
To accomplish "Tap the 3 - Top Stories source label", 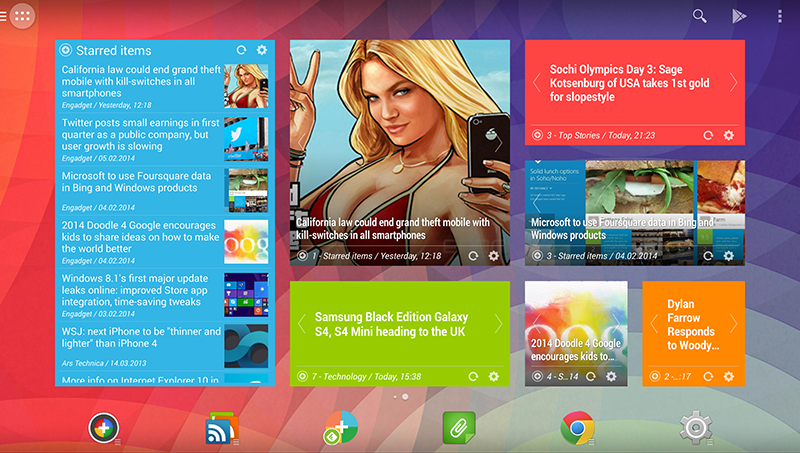I will coord(601,135).
